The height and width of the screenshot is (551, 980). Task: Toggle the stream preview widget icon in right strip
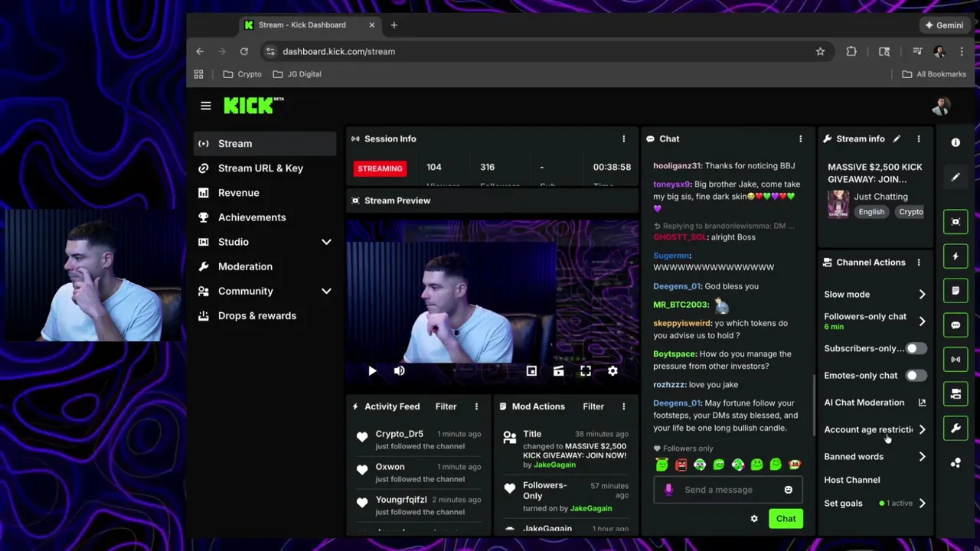click(955, 222)
